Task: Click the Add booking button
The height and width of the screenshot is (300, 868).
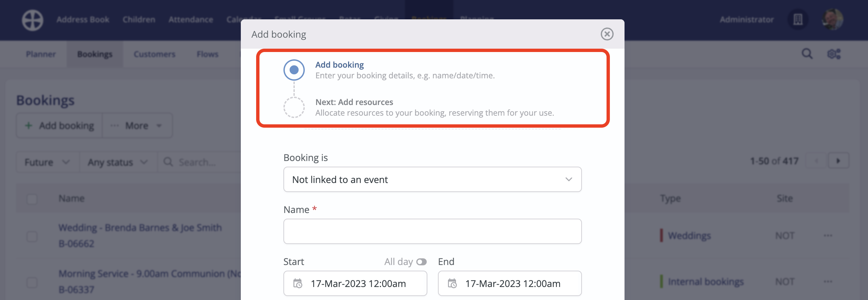Action: (59, 125)
